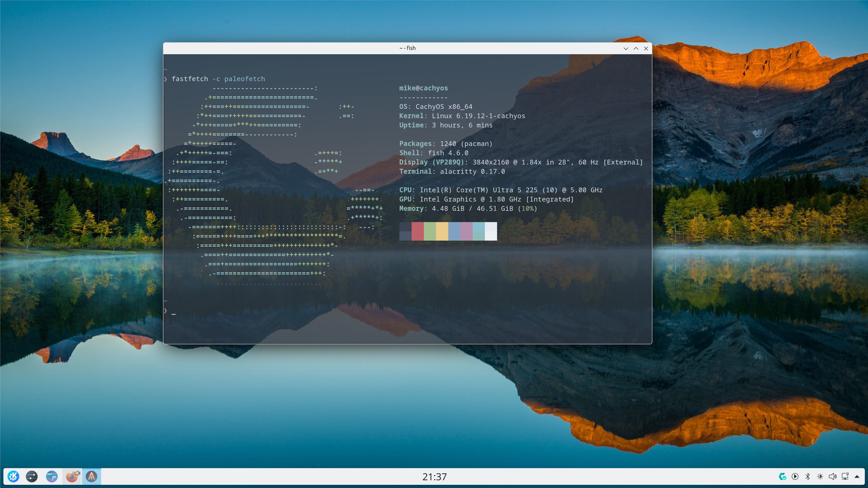Mute Firefox audio via the speaker indicator
This screenshot has height=488, width=868.
(77, 473)
